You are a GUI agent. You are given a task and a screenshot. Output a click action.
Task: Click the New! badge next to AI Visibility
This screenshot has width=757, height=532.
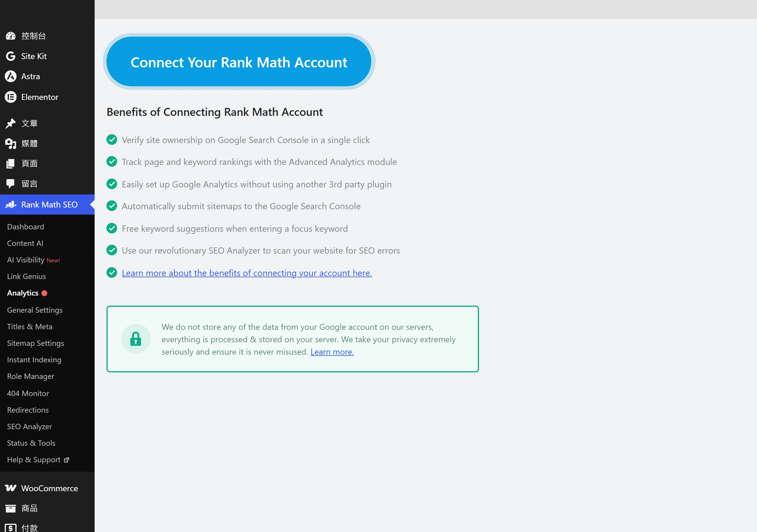(53, 260)
